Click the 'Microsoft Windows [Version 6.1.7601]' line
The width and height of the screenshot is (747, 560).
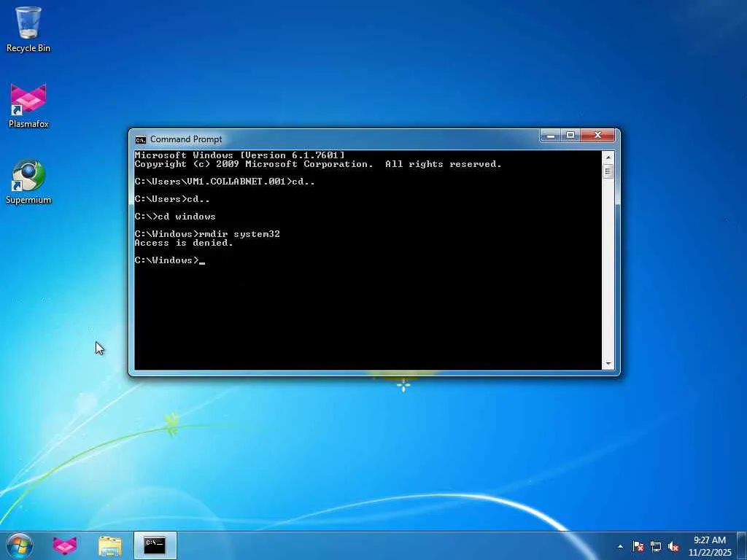pyautogui.click(x=239, y=155)
